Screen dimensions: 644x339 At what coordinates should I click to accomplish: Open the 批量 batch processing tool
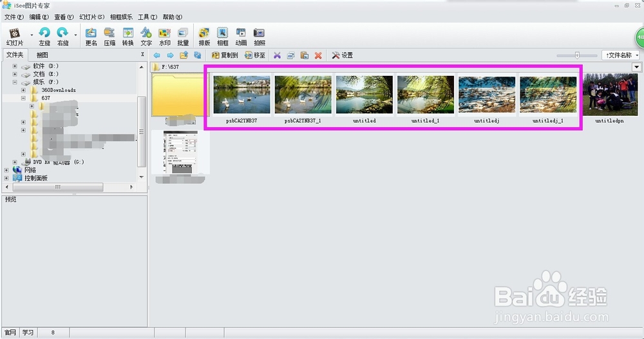[x=183, y=36]
